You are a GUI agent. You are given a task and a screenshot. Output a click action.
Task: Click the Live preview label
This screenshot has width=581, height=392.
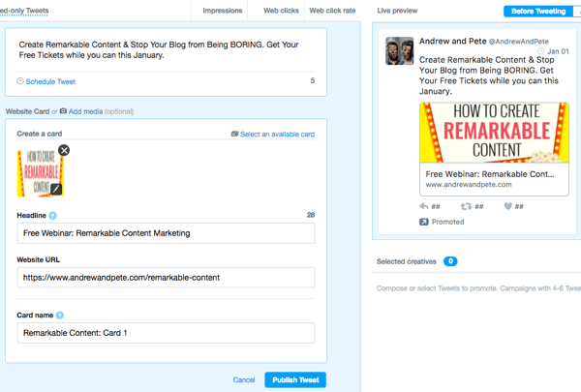coord(397,11)
